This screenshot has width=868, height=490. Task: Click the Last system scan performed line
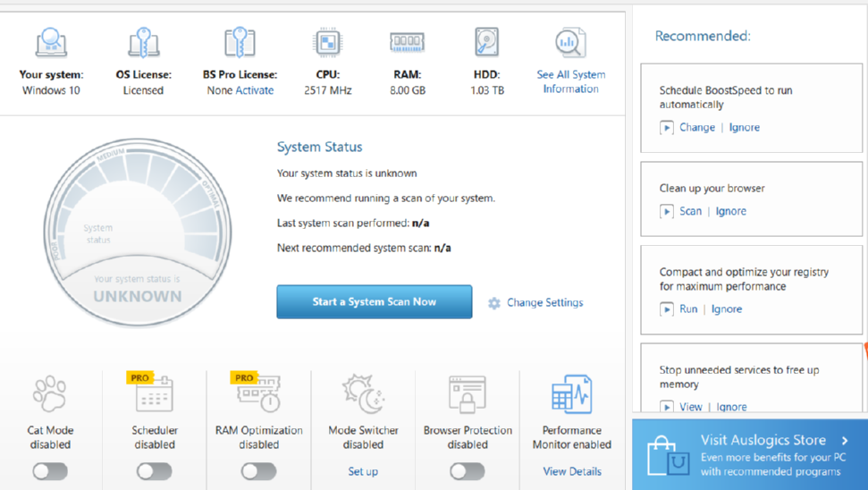pos(353,223)
